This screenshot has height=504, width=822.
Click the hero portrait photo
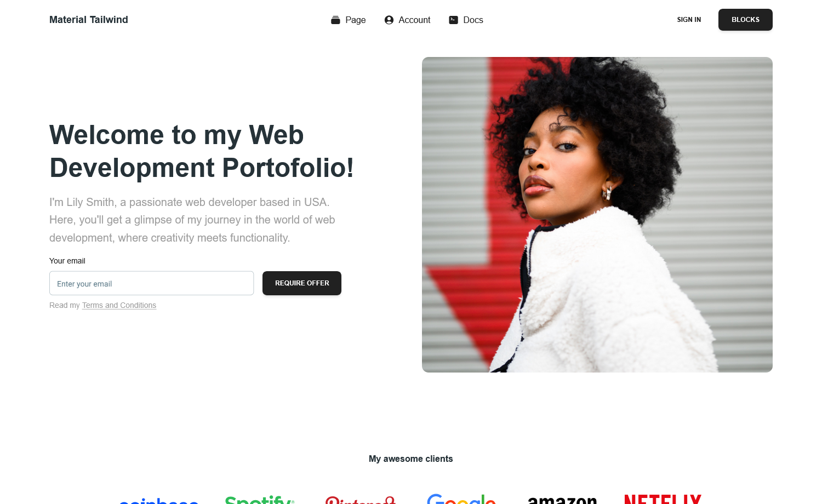coord(597,215)
